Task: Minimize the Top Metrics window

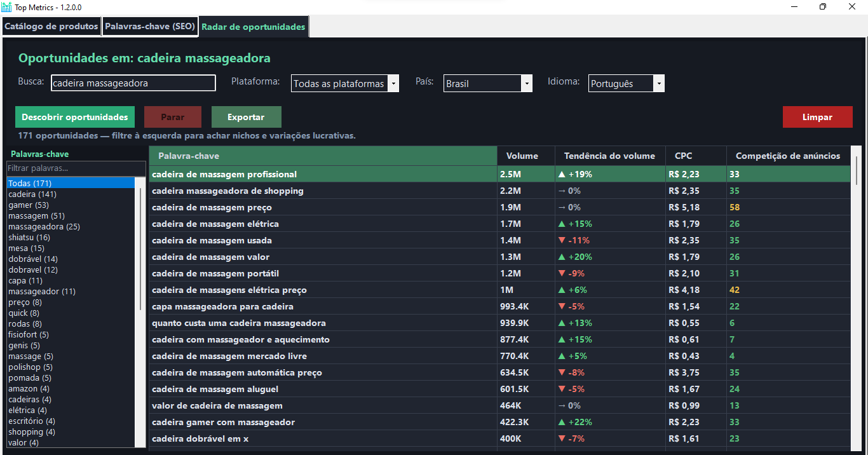Action: coord(794,7)
